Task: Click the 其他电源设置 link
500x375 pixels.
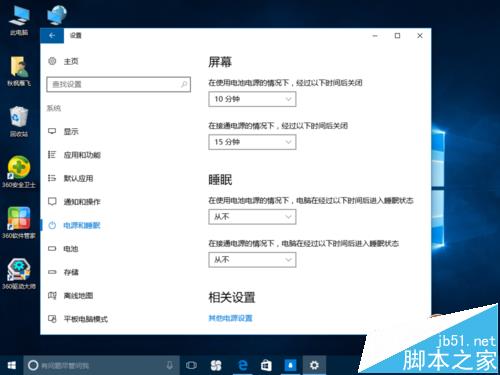Action: tap(230, 318)
